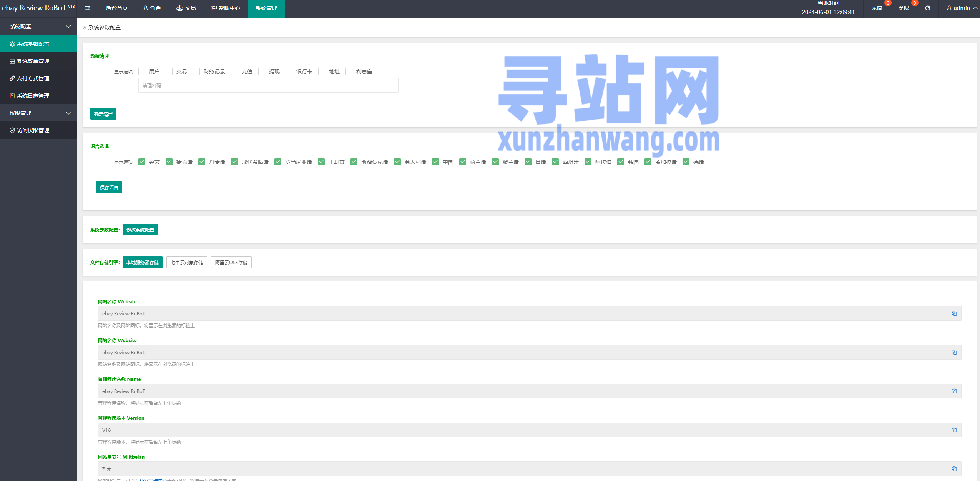This screenshot has height=481, width=980.
Task: Uncheck the 英文 language checkbox
Action: point(142,162)
